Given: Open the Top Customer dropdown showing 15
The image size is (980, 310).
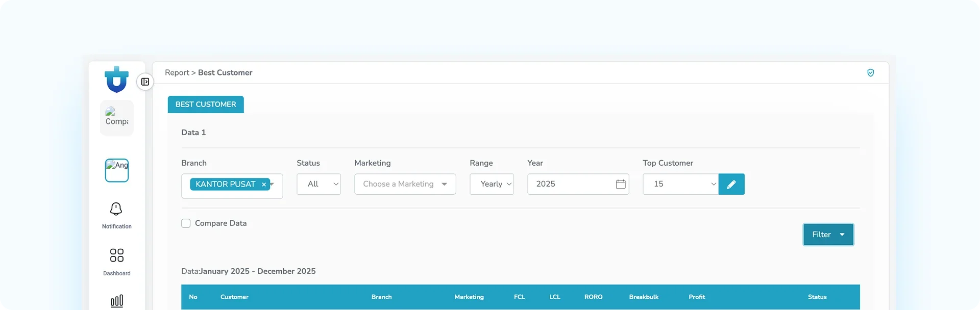Looking at the screenshot, I should tap(680, 184).
